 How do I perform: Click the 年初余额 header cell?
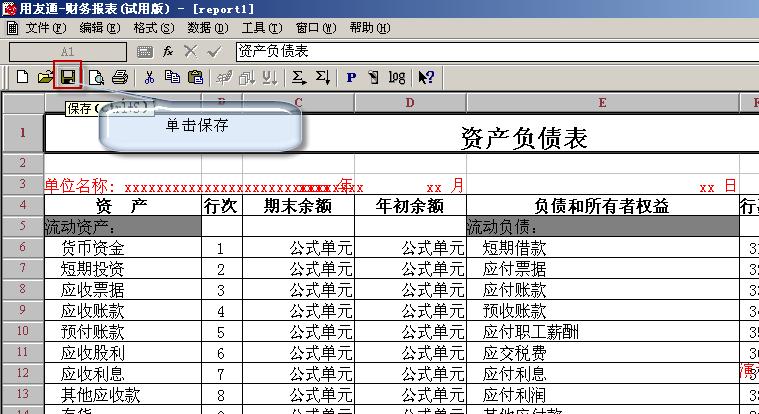click(x=410, y=206)
